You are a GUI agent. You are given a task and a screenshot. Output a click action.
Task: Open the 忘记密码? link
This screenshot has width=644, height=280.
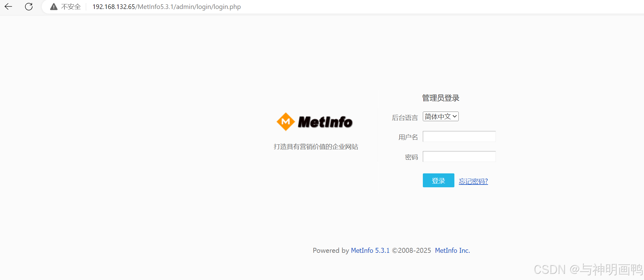pyautogui.click(x=473, y=181)
